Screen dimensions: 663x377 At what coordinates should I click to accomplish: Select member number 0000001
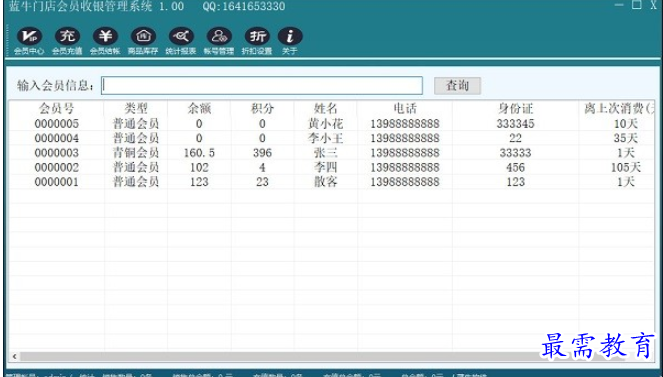click(x=57, y=182)
